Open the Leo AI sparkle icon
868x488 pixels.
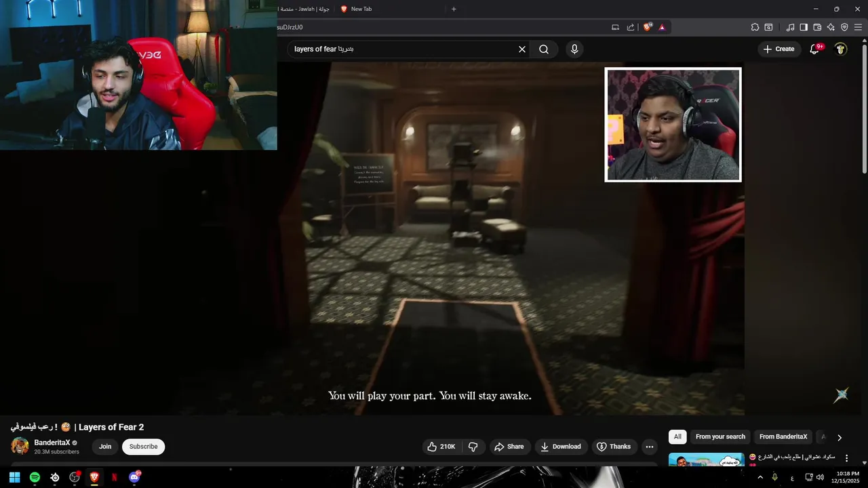pyautogui.click(x=831, y=27)
